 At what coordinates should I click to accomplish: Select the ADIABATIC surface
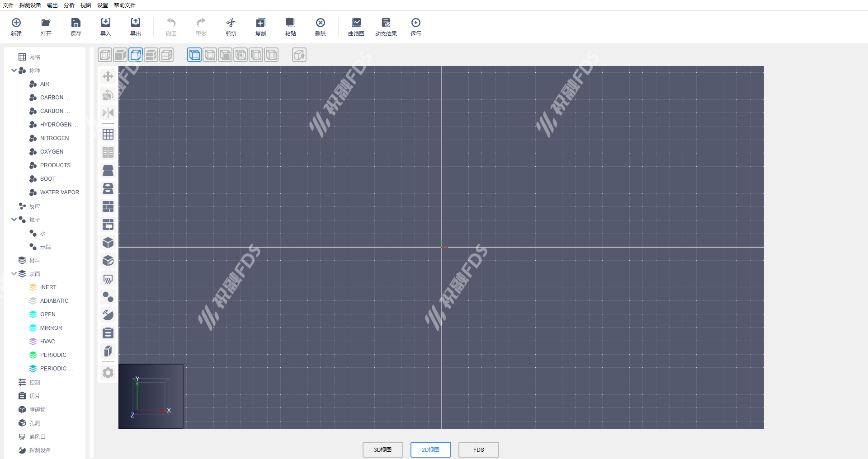click(x=49, y=301)
